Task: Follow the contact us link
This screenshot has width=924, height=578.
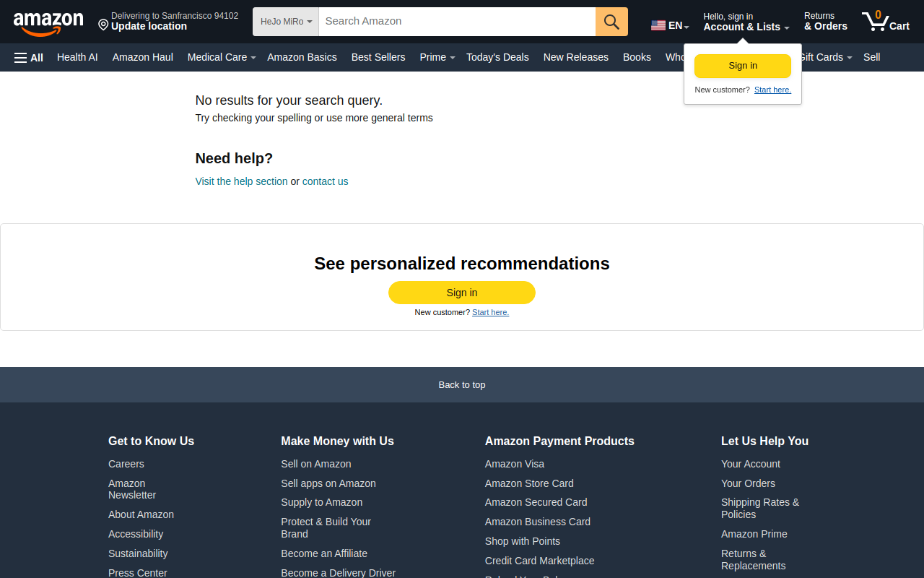Action: click(x=325, y=181)
